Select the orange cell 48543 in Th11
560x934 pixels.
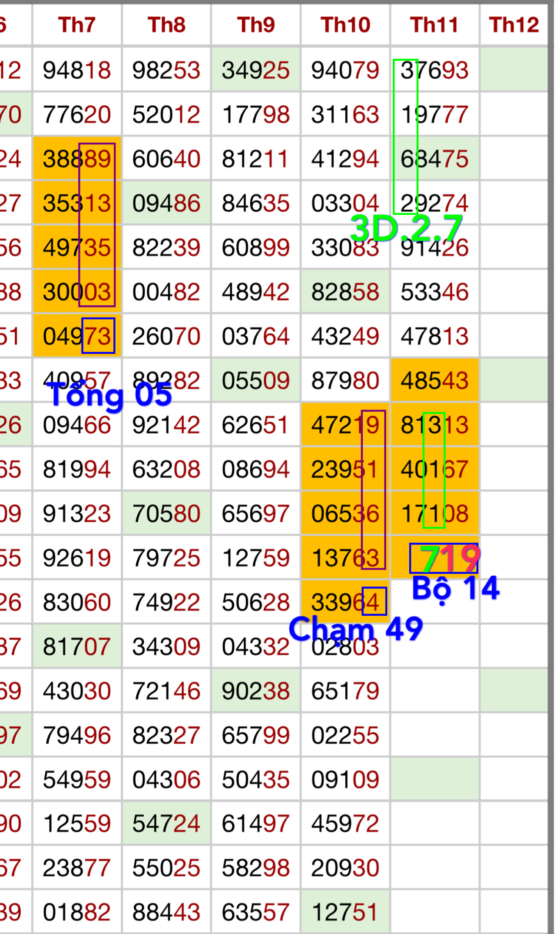point(434,380)
